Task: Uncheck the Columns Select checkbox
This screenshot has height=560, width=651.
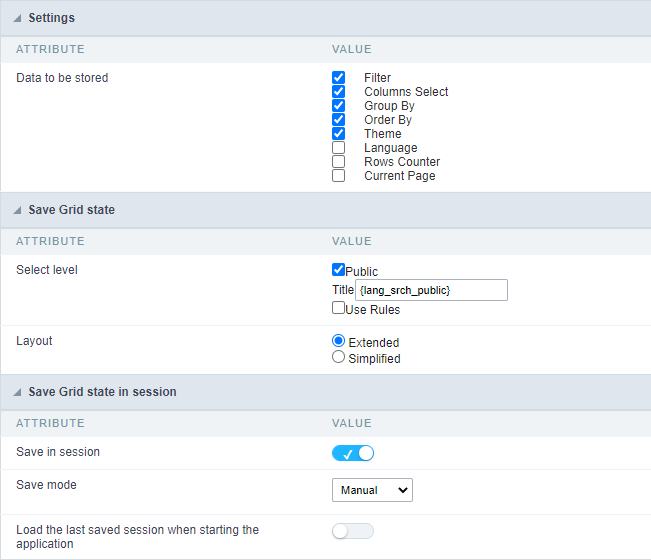Action: [x=339, y=91]
